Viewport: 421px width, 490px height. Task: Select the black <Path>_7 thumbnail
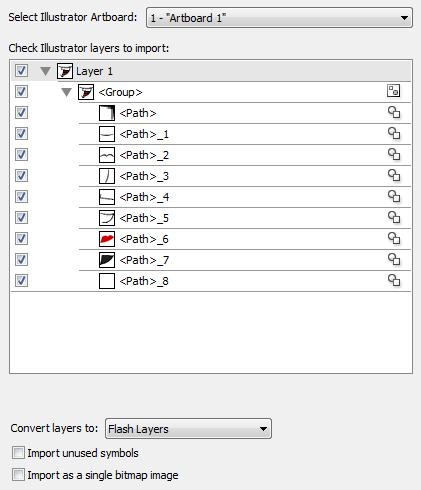pyautogui.click(x=107, y=260)
